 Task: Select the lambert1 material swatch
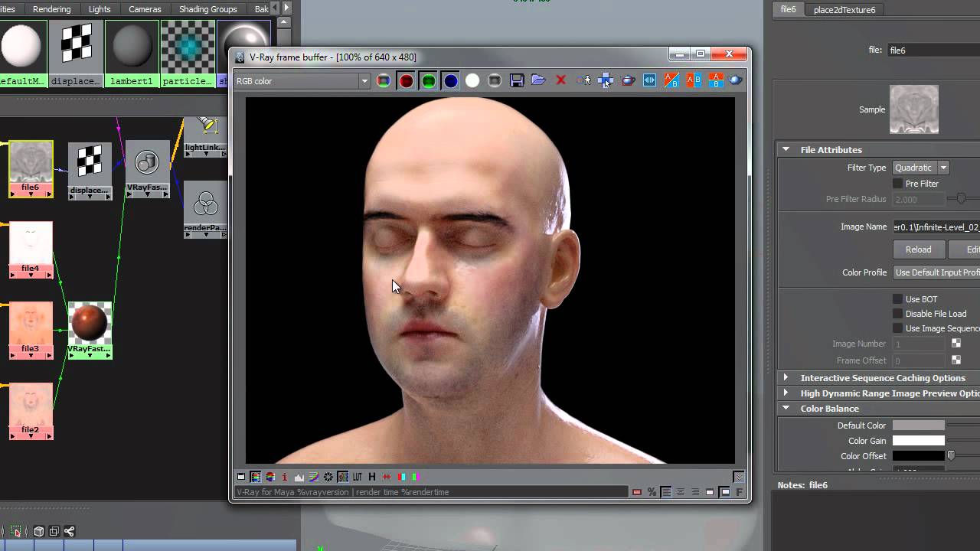tap(132, 53)
